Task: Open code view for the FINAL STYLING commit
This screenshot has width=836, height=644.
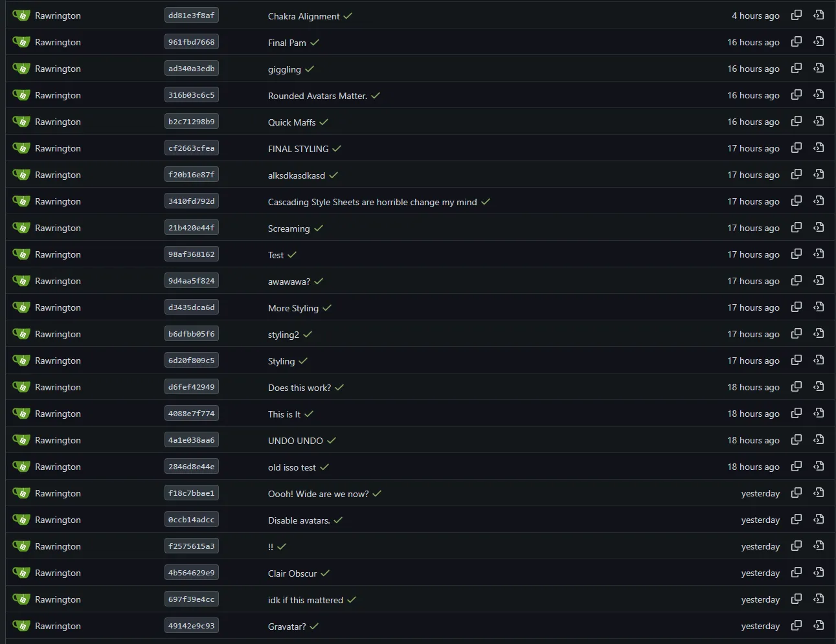Action: [x=818, y=148]
